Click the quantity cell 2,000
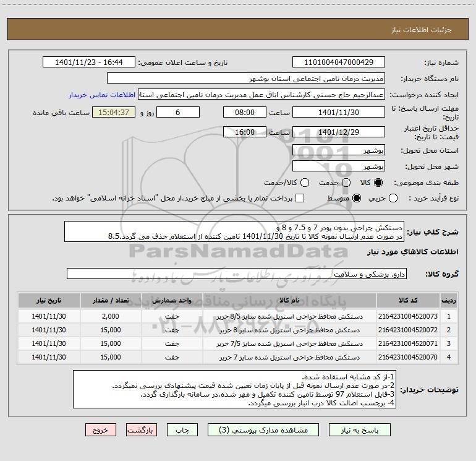This screenshot has height=461, width=476. 111,316
